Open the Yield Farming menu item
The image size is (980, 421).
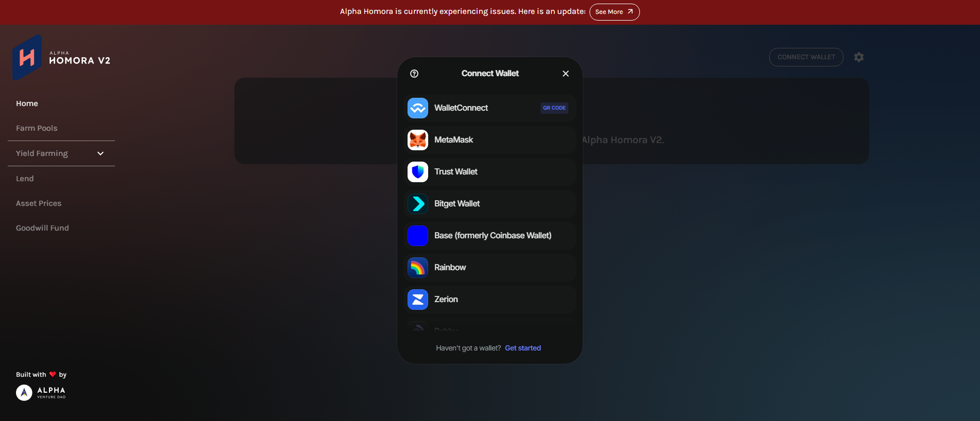pos(42,153)
